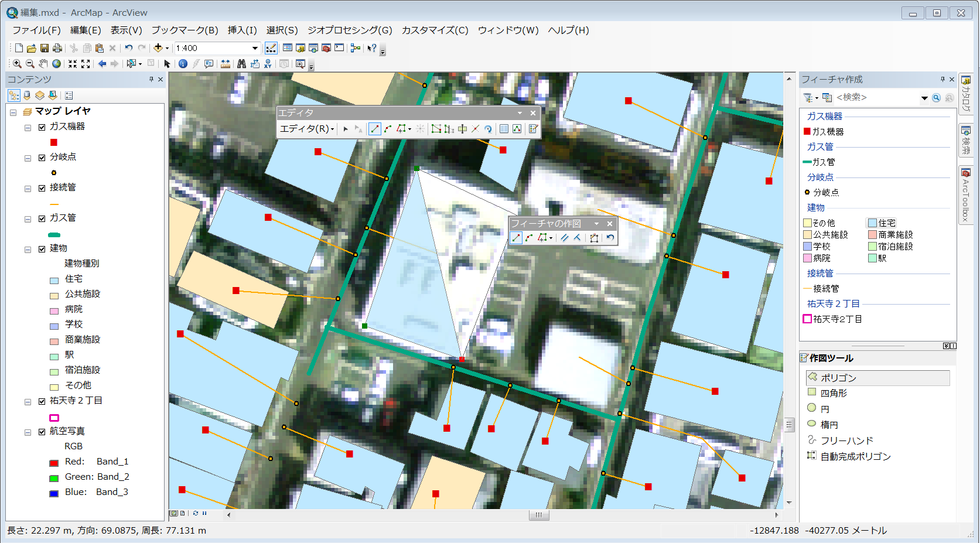
Task: Toggle the Editor Toolbar button
Action: 271,48
